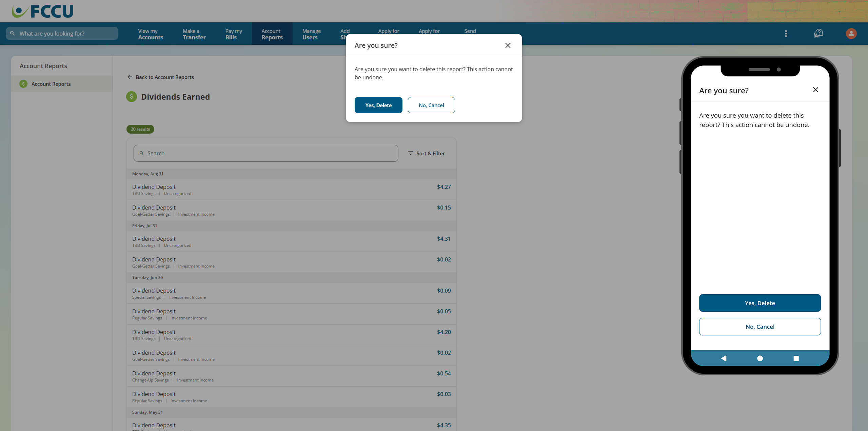This screenshot has width=868, height=431.
Task: Open the user profile avatar
Action: [x=851, y=34]
